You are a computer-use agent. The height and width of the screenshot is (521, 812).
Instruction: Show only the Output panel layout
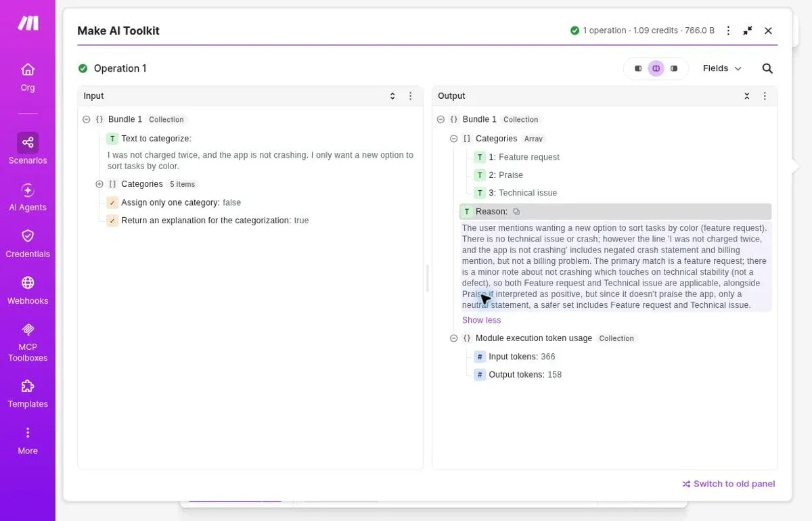coord(674,68)
